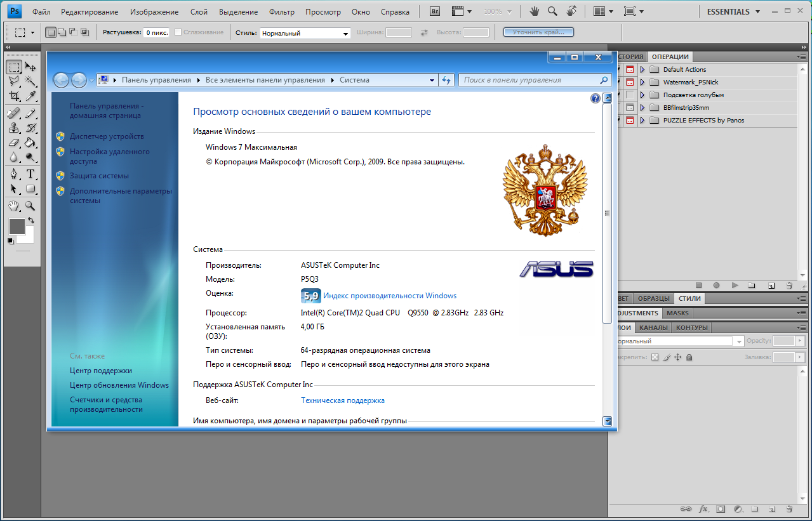Select the Rectangular Marquee tool
The image size is (812, 521).
14,67
